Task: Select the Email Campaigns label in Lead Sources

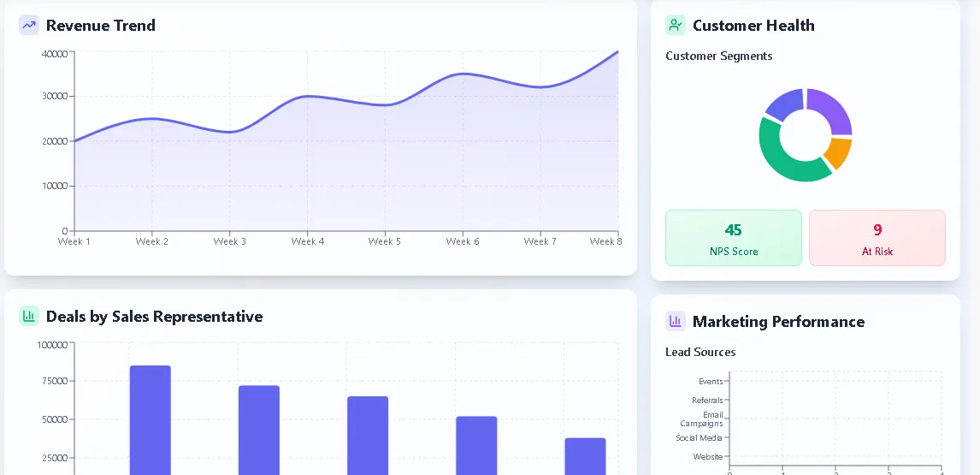Action: 702,419
